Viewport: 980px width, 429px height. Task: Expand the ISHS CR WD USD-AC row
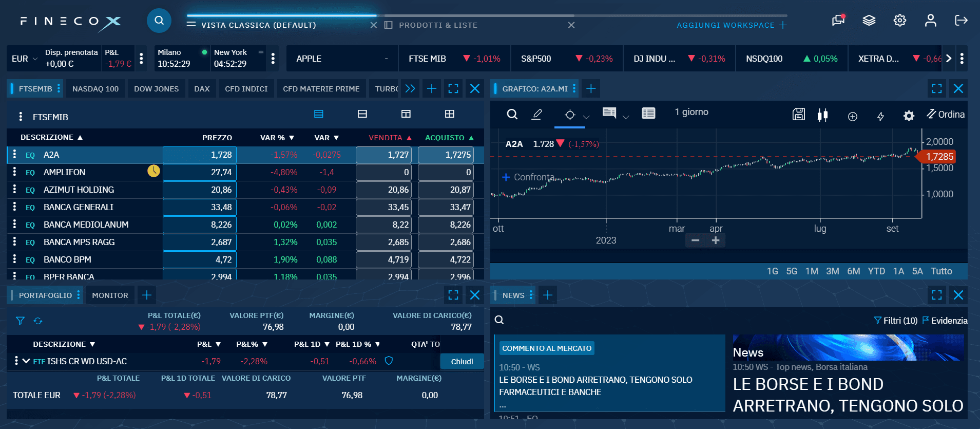tap(26, 361)
